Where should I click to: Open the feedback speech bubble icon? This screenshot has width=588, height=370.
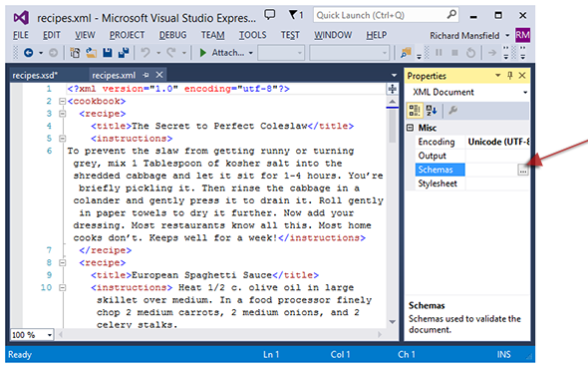pyautogui.click(x=270, y=15)
